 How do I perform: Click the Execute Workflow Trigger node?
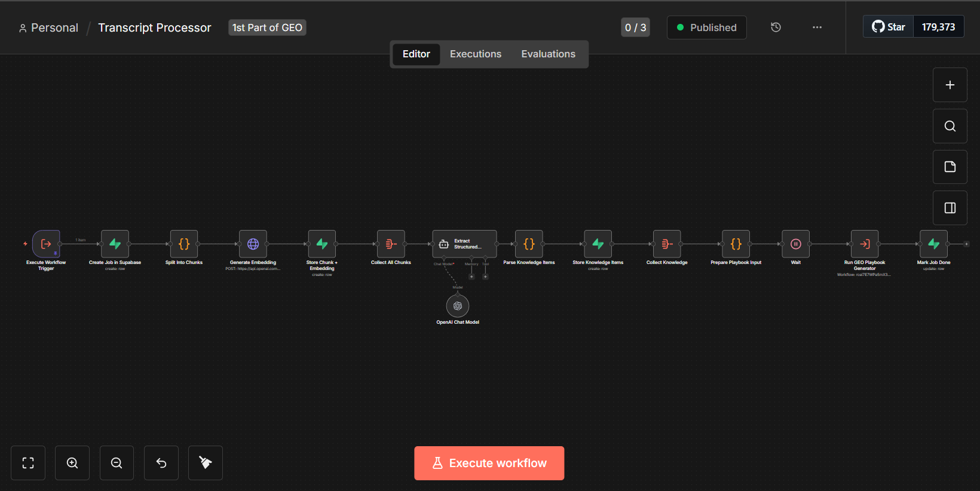pos(46,244)
